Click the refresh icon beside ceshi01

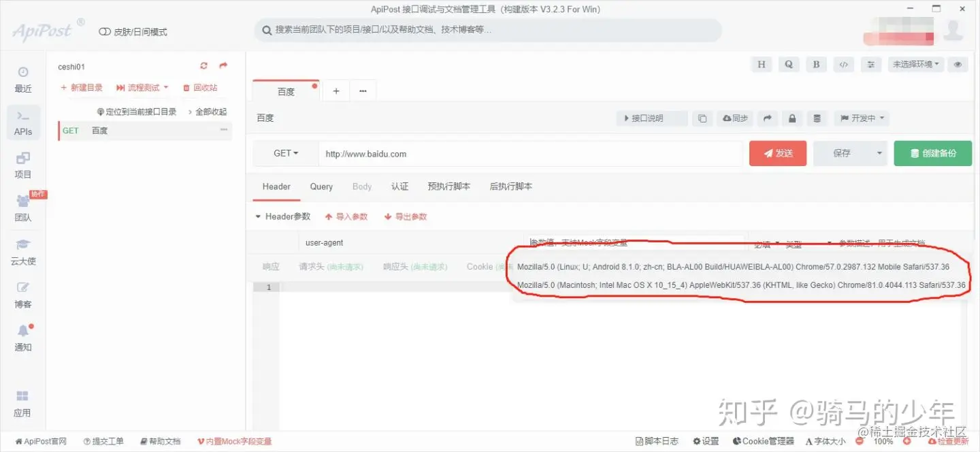coord(203,66)
